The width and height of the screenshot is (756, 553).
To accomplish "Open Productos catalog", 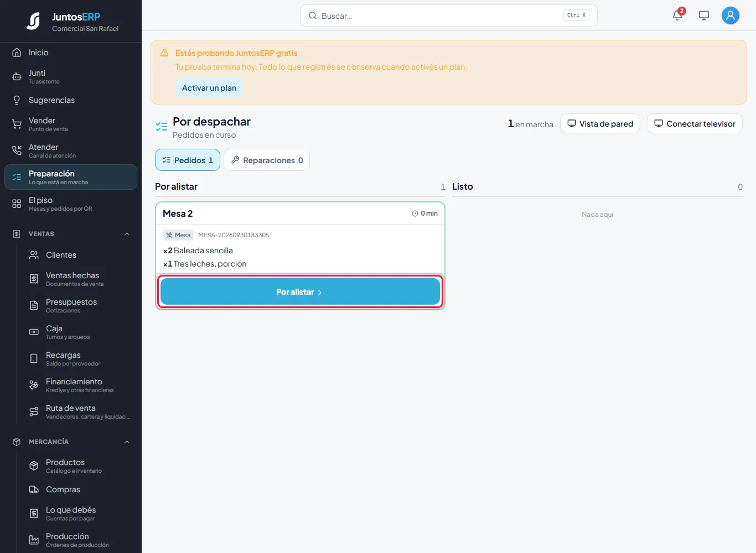I will tap(79, 466).
